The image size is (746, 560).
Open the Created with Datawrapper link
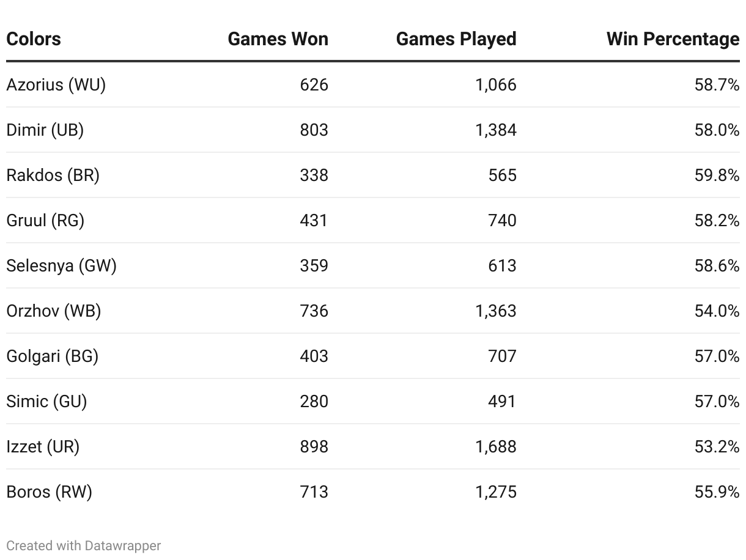[x=84, y=546]
